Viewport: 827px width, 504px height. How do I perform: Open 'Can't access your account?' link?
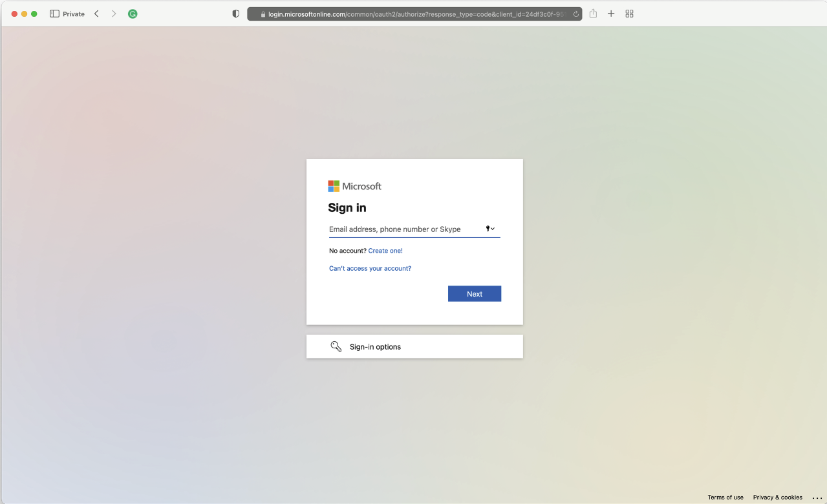pos(370,268)
